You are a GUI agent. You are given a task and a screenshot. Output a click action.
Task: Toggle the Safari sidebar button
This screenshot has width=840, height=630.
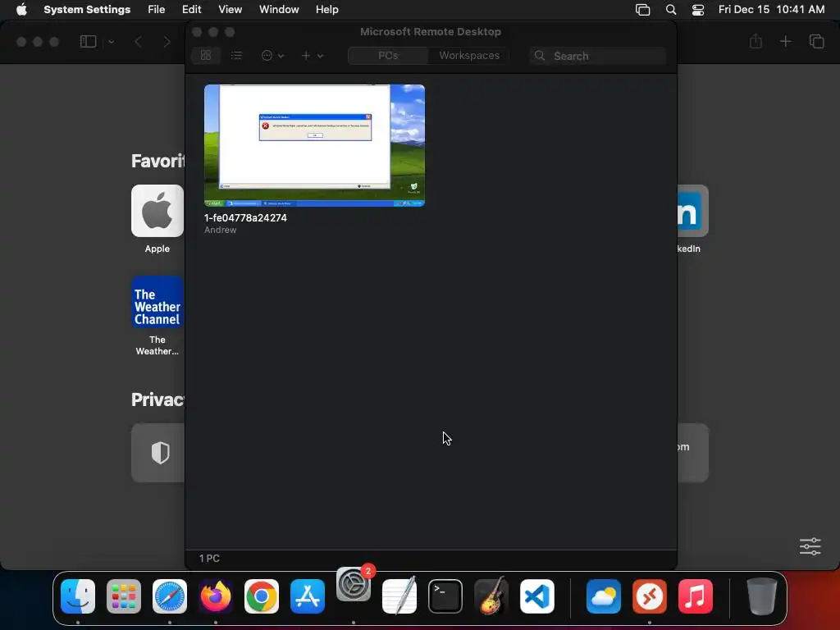point(88,41)
